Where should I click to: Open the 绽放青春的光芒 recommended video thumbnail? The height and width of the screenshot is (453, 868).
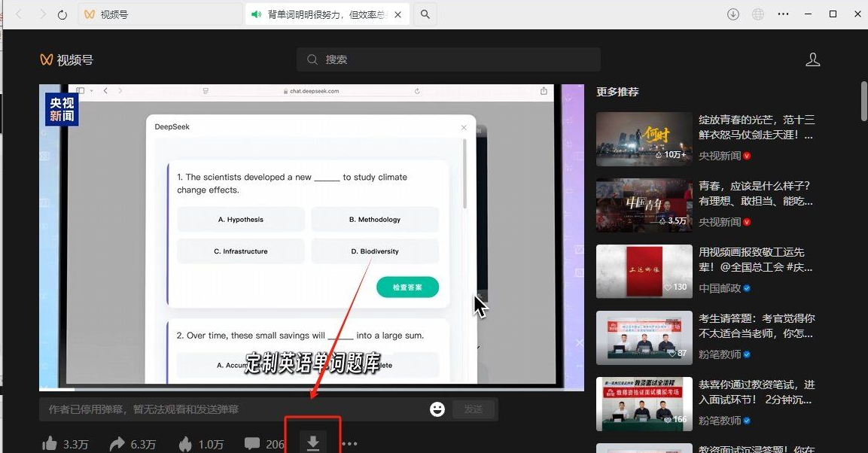(644, 138)
